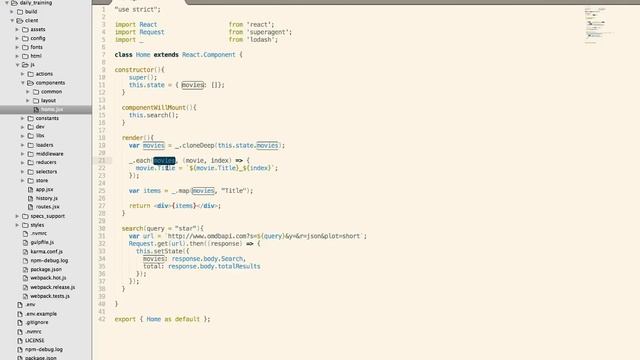This screenshot has height=360, width=640.
Task: Click the .gitignore file icon
Action: [20, 322]
